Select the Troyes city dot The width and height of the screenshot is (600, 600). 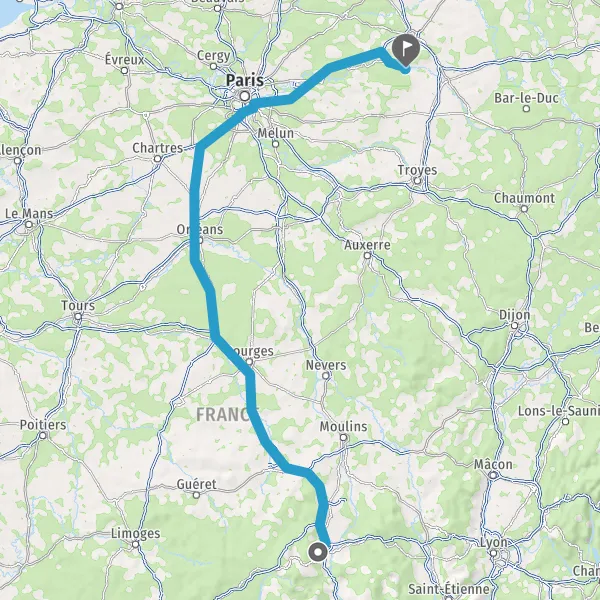[417, 181]
